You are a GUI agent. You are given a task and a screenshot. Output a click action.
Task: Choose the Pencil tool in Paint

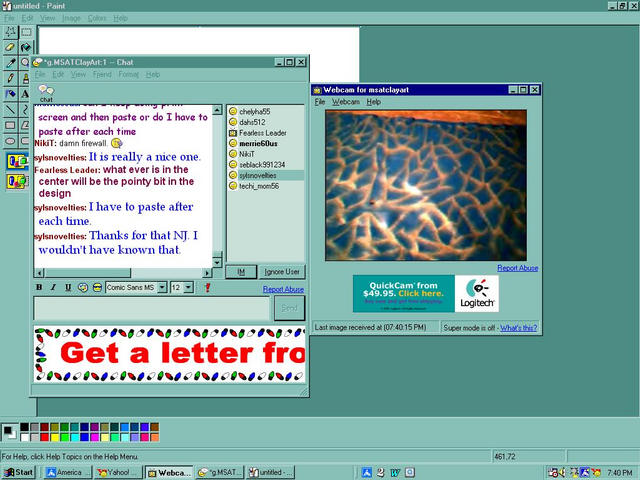click(x=10, y=78)
